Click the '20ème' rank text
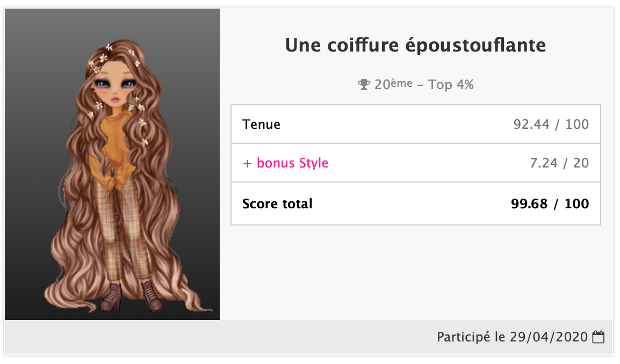The width and height of the screenshot is (620, 364). click(x=393, y=84)
